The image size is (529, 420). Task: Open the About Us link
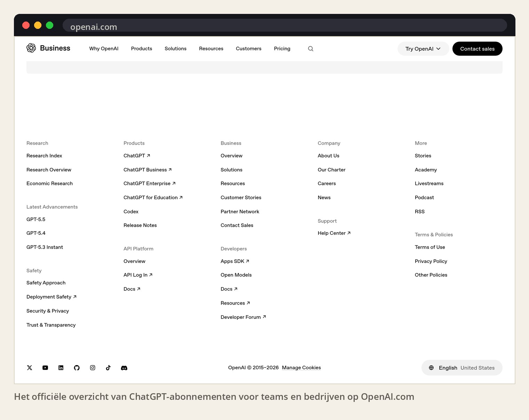pos(329,156)
